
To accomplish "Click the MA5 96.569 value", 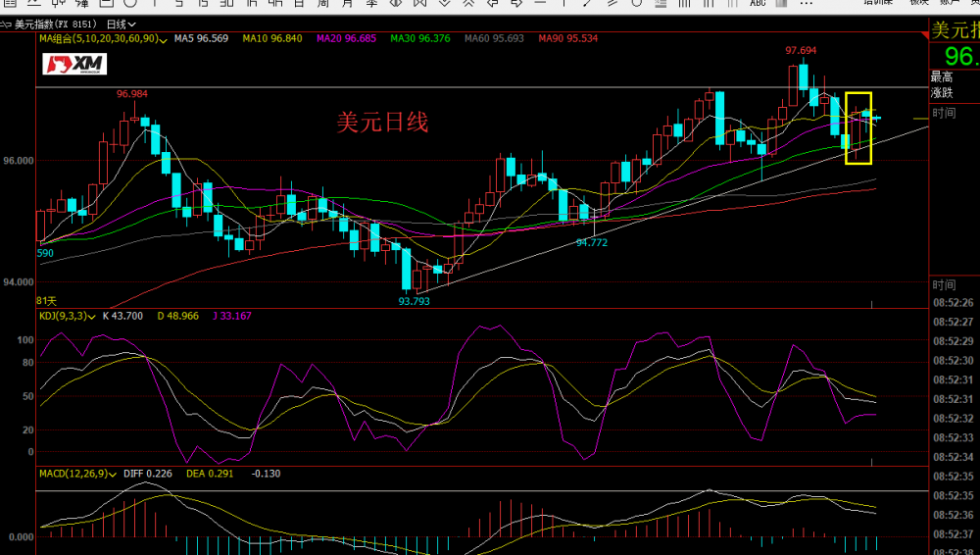I will tap(201, 39).
